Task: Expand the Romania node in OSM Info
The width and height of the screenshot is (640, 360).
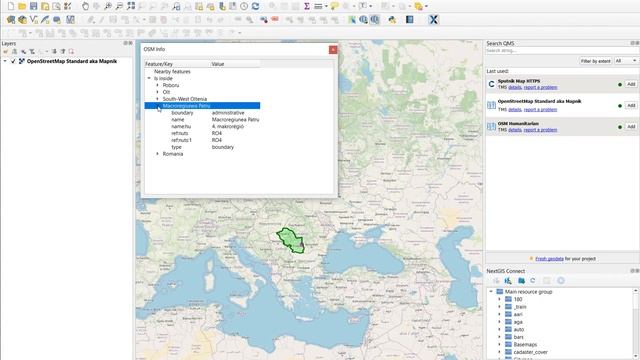Action: tap(158, 154)
